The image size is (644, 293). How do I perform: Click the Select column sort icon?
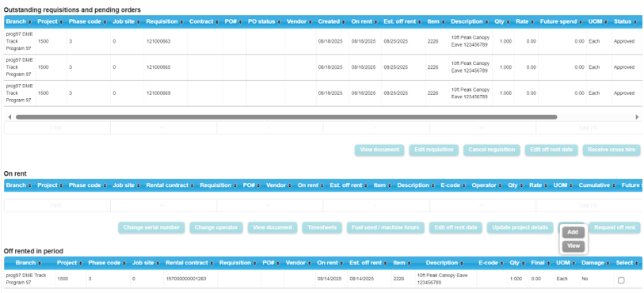pos(636,263)
